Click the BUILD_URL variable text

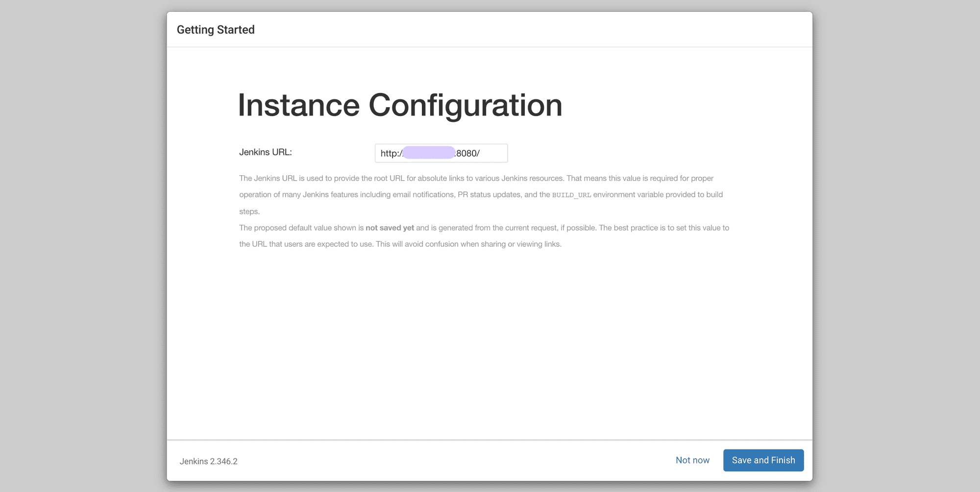tap(571, 195)
